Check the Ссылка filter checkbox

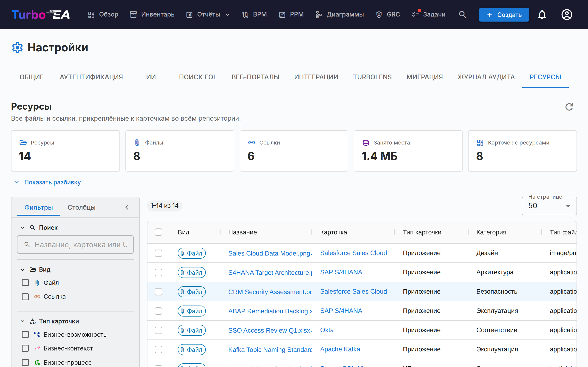click(25, 297)
